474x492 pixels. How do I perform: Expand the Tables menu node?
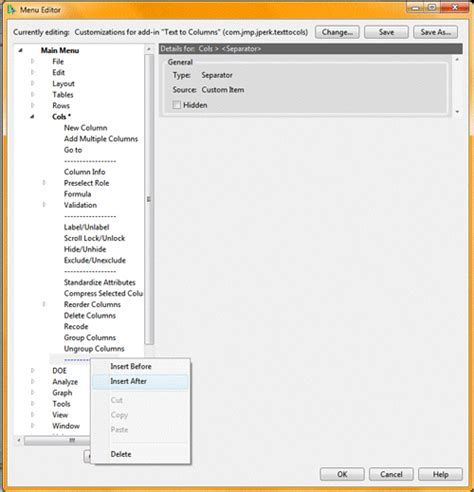pyautogui.click(x=32, y=94)
